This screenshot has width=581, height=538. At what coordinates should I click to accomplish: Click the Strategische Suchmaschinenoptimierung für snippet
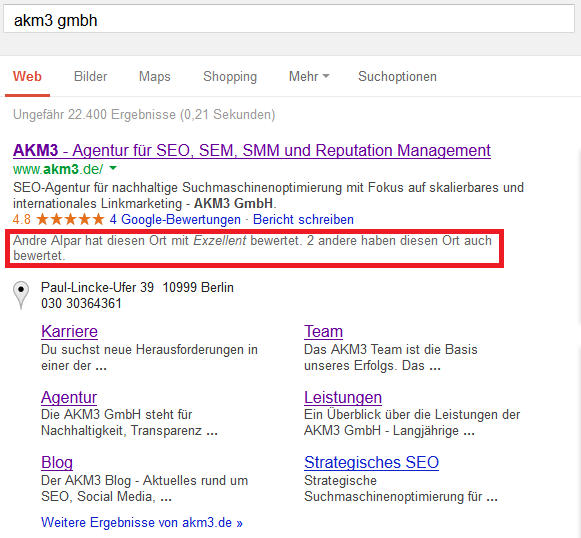coord(401,488)
